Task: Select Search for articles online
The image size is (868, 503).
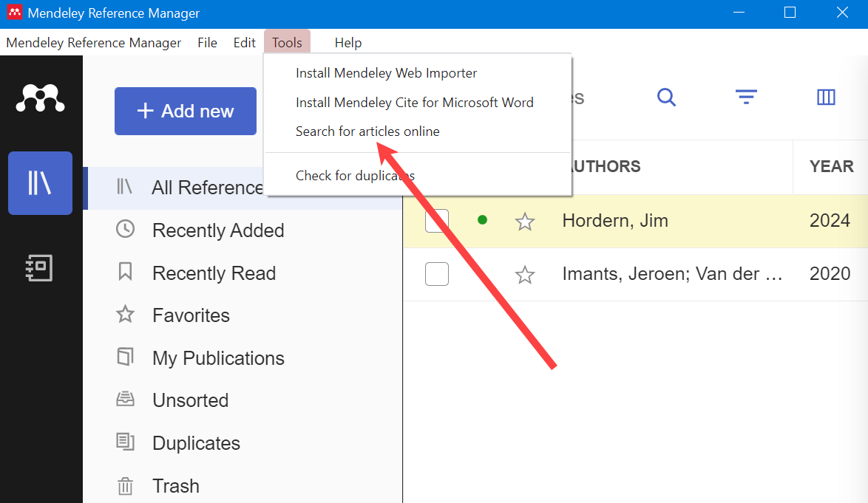Action: pyautogui.click(x=367, y=131)
